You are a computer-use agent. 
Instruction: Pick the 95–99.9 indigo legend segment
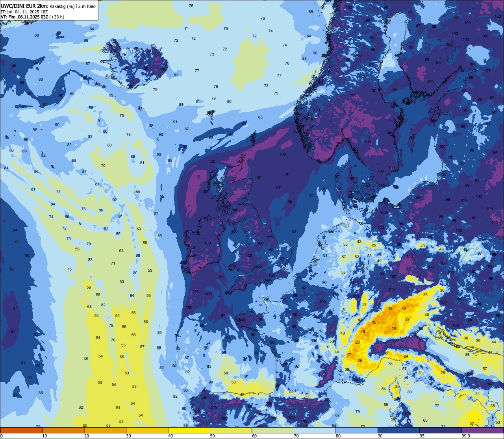441,430
